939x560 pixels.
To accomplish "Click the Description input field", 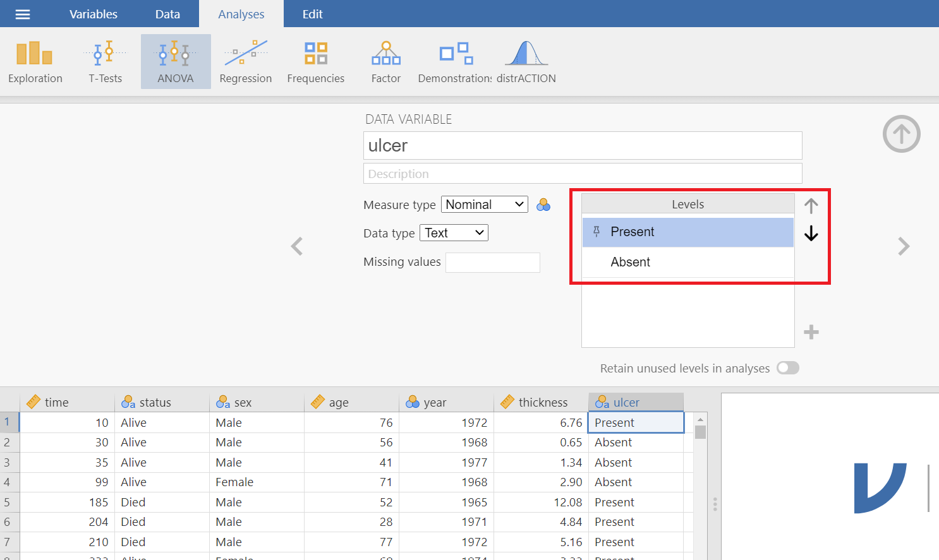I will 582,174.
